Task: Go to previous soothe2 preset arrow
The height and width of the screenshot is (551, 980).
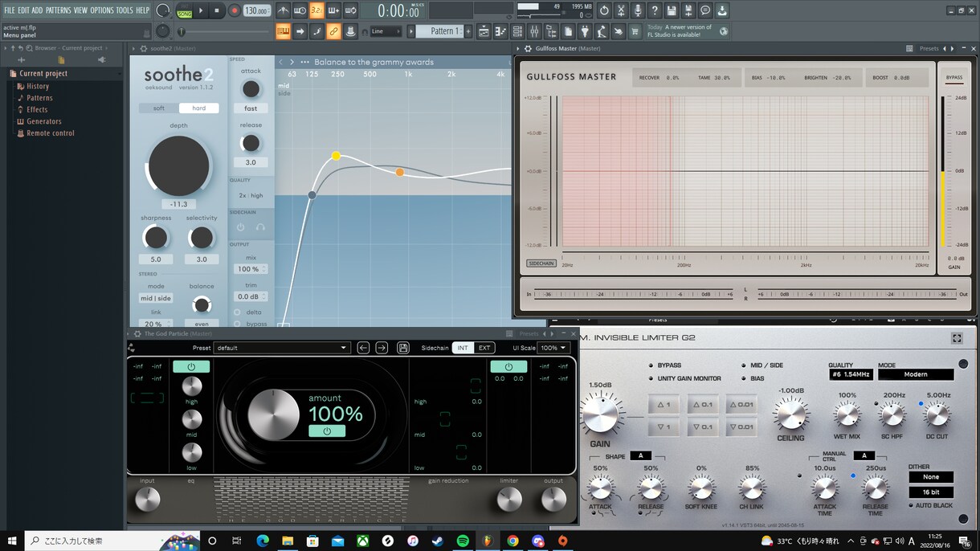Action: pos(280,62)
